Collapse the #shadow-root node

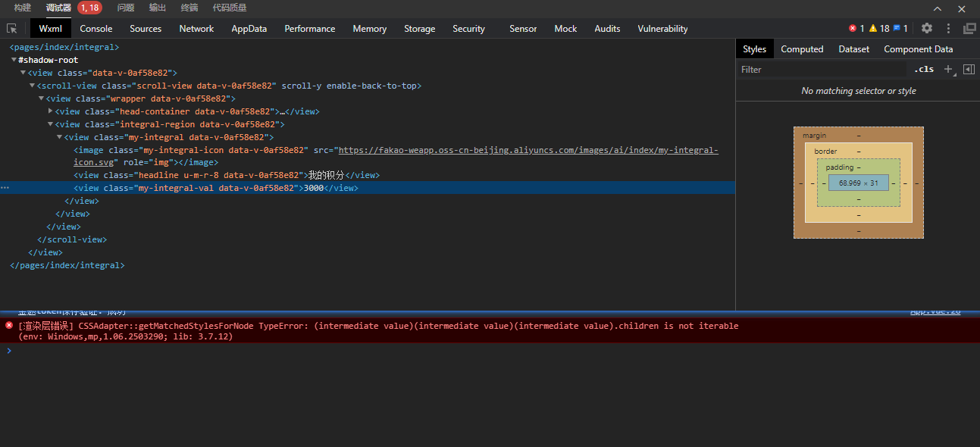[x=14, y=60]
